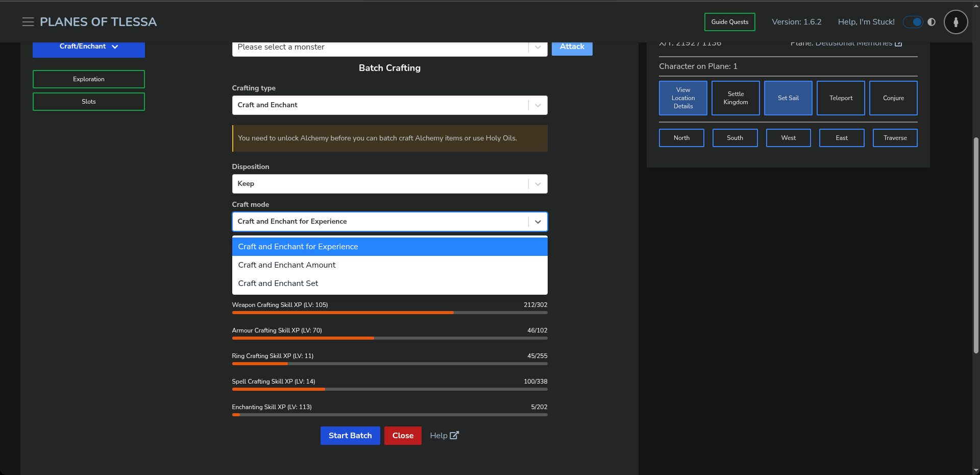Move North on the map

[x=681, y=138]
